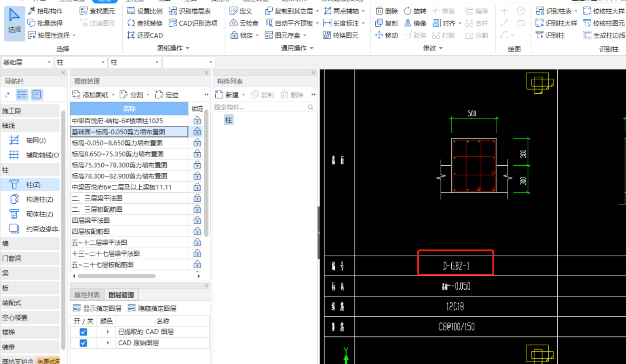The image size is (626, 364).
Task: Click 隐藏指定图层 button
Action: [x=152, y=308]
